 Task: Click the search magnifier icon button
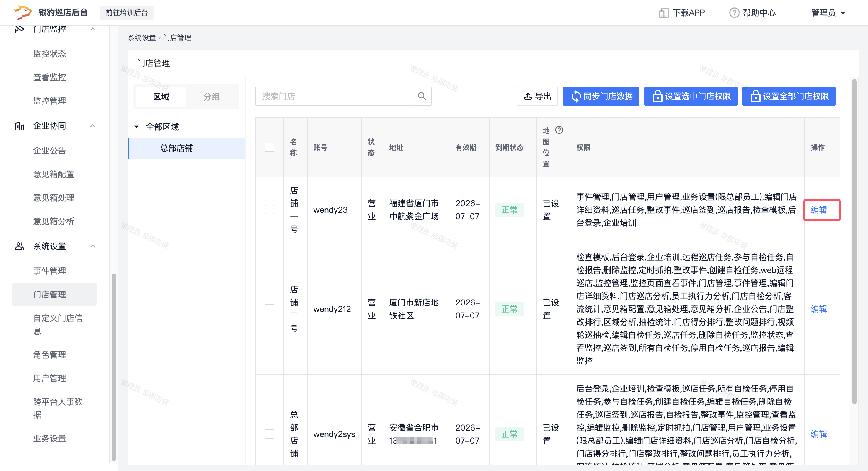click(422, 97)
